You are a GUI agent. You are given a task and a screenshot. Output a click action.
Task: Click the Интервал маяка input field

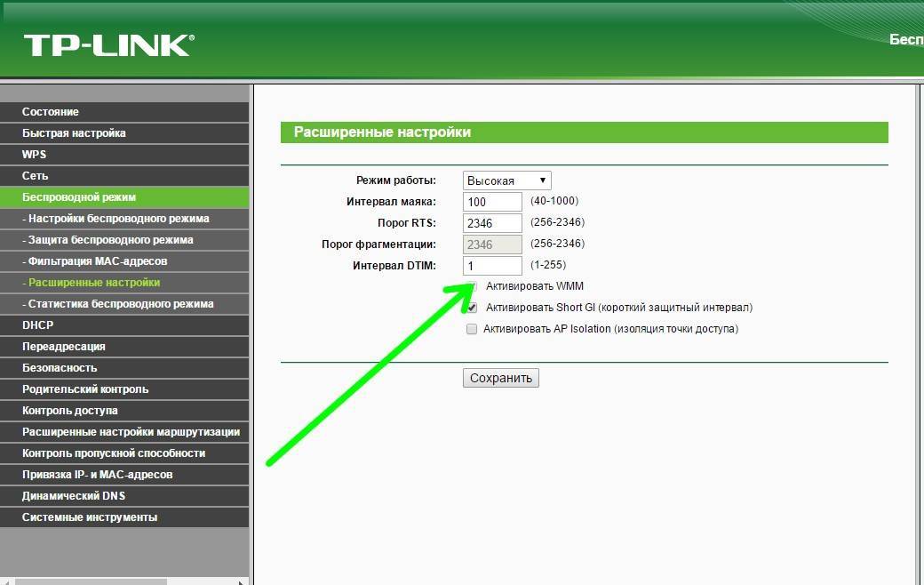tap(492, 202)
